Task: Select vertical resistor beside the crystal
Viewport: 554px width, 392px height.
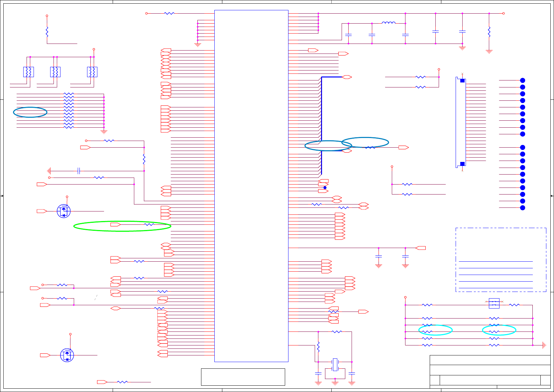Action: point(318,347)
